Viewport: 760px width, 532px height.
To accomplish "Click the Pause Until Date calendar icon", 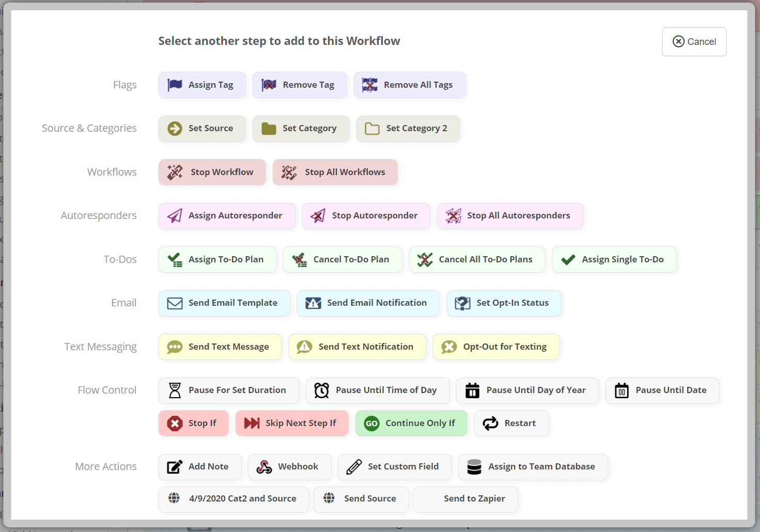I will click(x=622, y=390).
